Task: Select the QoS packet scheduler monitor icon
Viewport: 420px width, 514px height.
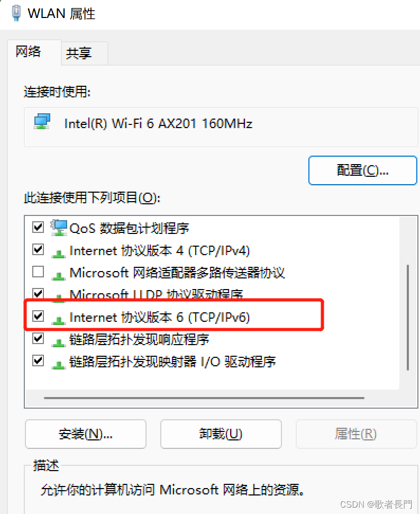Action: tap(59, 228)
